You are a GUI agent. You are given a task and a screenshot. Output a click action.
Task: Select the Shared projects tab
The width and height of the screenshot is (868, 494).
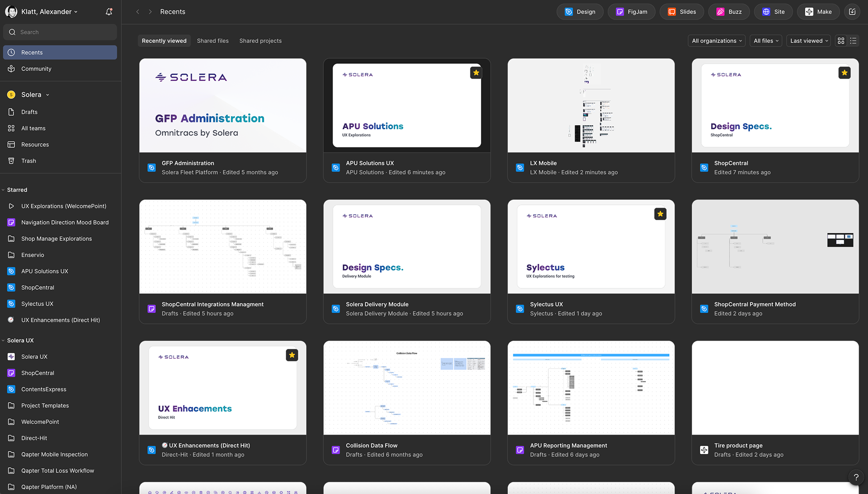pos(260,41)
